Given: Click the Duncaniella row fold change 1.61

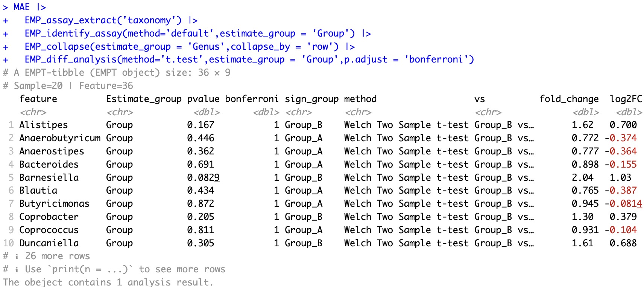Looking at the screenshot, I should click(x=582, y=243).
